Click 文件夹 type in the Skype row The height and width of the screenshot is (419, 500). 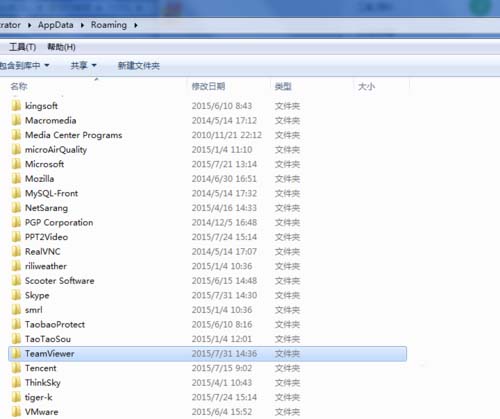pyautogui.click(x=287, y=295)
